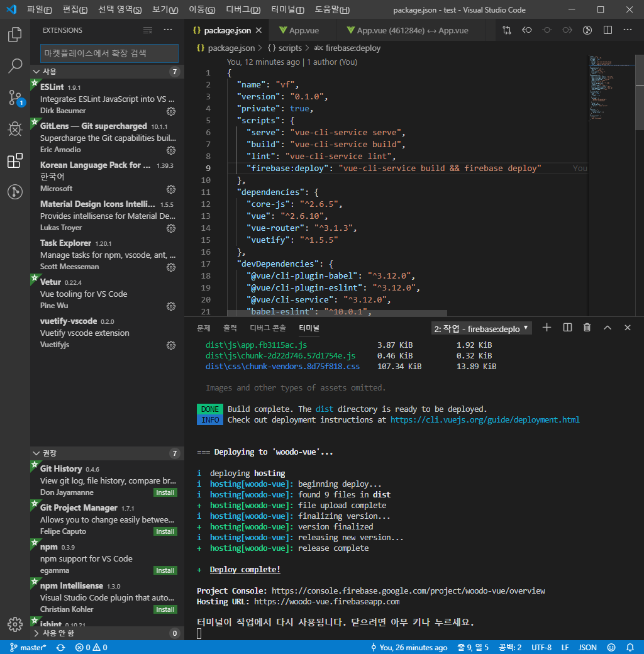The height and width of the screenshot is (654, 644).
Task: Split the terminal panel
Action: pyautogui.click(x=567, y=328)
